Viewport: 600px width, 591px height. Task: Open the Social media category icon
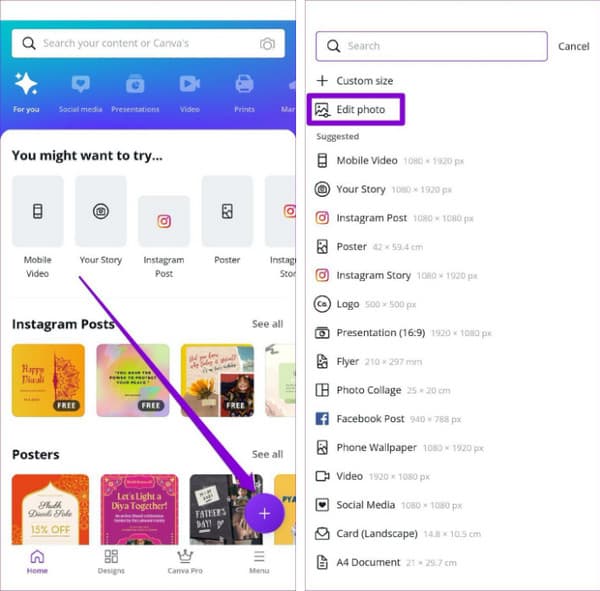pos(81,85)
